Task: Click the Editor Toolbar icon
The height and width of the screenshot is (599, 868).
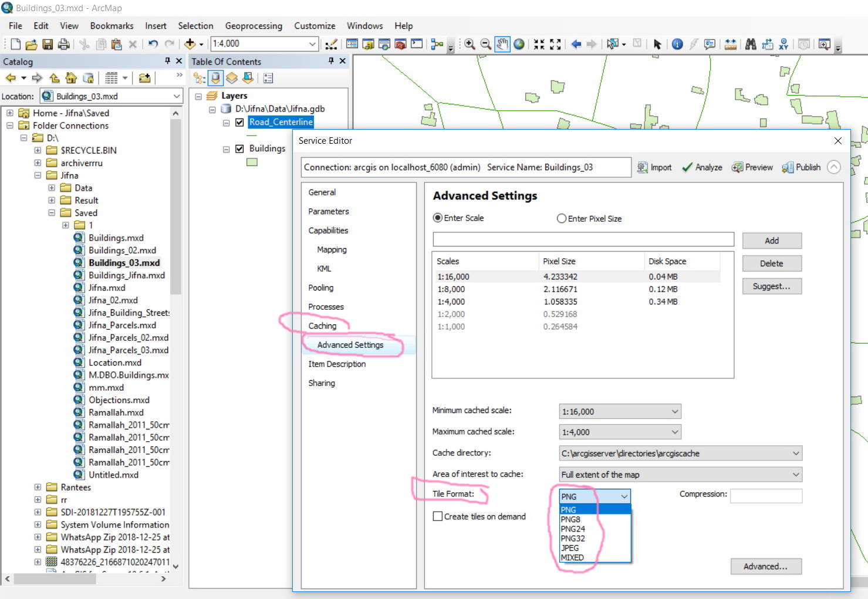Action: coord(332,44)
